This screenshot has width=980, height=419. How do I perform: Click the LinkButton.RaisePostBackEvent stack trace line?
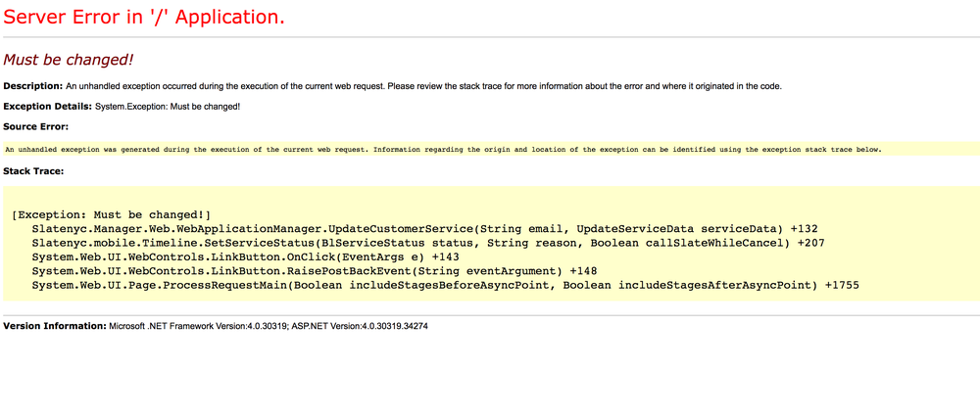(315, 271)
